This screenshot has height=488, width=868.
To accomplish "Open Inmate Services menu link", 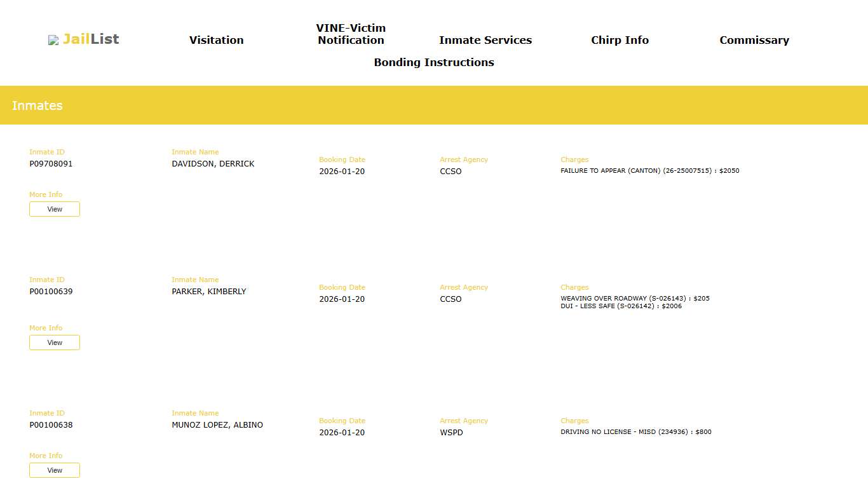I will 485,40.
